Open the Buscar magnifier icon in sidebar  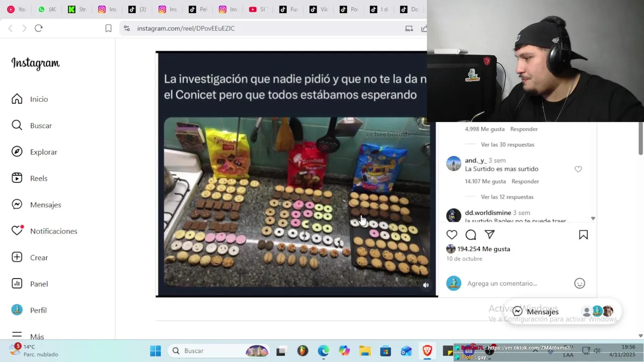tap(17, 125)
